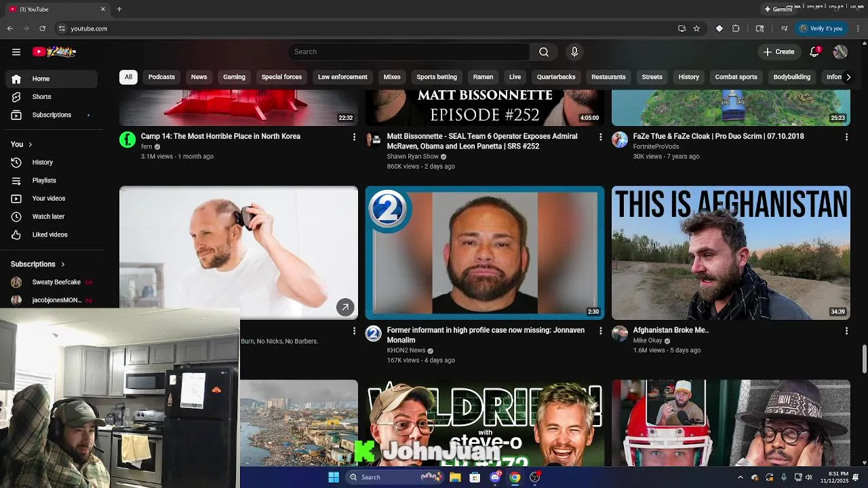Select the Special forces filter chip
The width and height of the screenshot is (868, 488).
pos(281,77)
